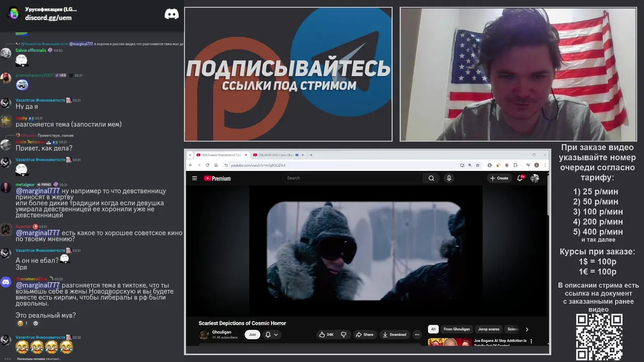Open a new browser tab

click(x=311, y=155)
